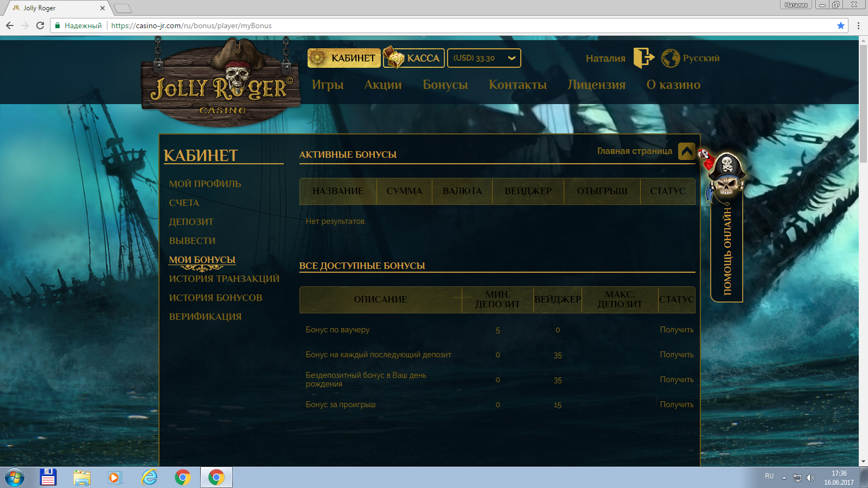This screenshot has width=868, height=488.
Task: Click the logout door icon next to Наталия
Action: [x=643, y=57]
